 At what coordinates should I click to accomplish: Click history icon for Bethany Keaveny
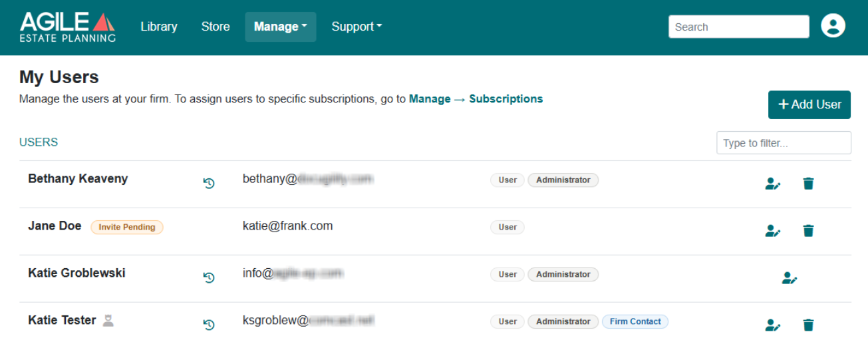[209, 183]
